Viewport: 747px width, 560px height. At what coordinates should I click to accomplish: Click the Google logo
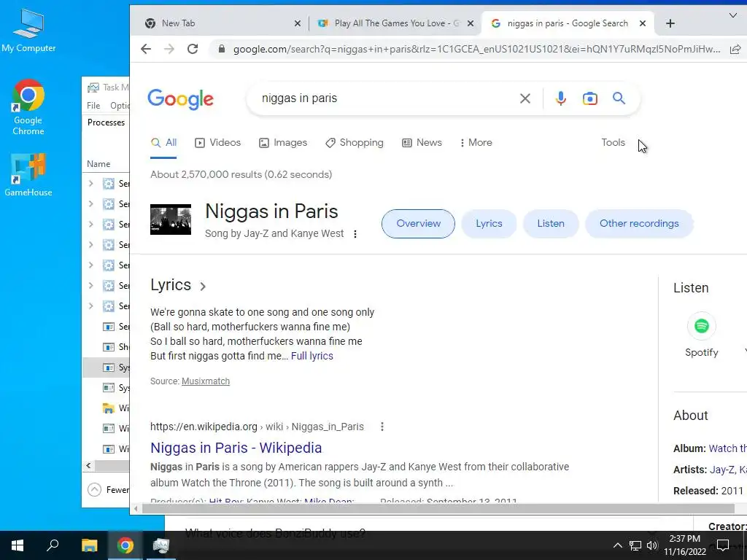(181, 99)
